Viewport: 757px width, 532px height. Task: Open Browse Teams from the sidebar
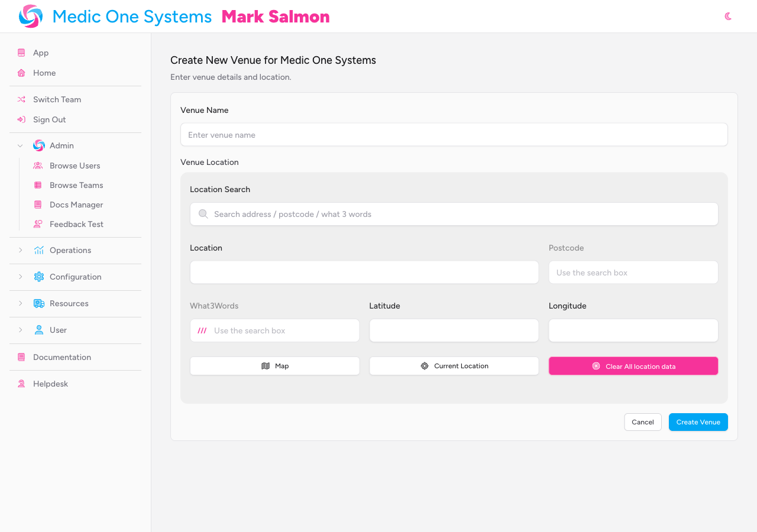click(x=76, y=185)
